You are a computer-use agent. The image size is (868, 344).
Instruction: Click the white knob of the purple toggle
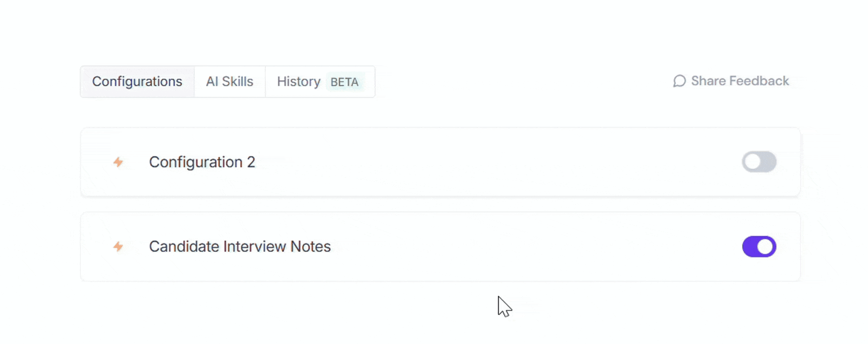tap(765, 246)
